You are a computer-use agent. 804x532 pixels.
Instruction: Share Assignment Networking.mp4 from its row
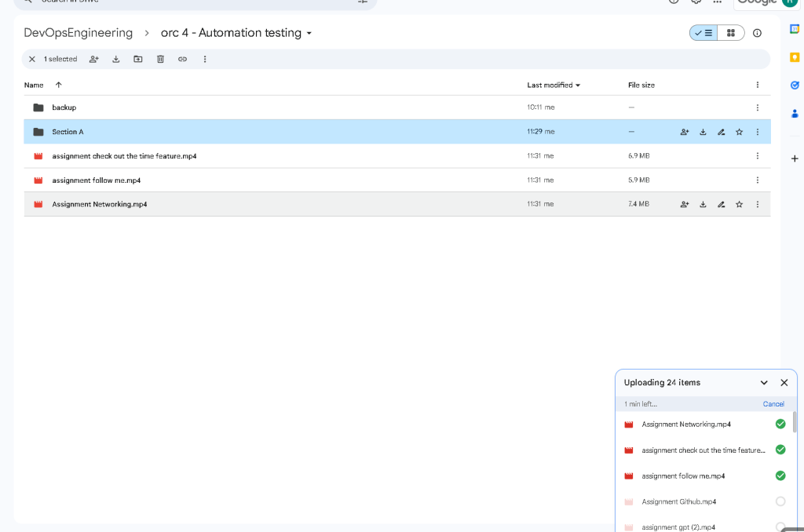click(x=685, y=205)
